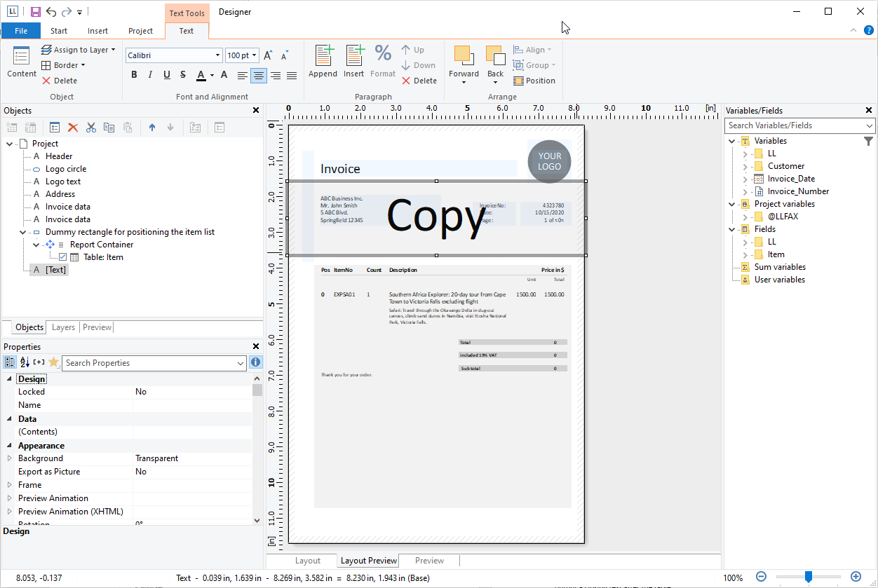Toggle bold formatting

134,75
